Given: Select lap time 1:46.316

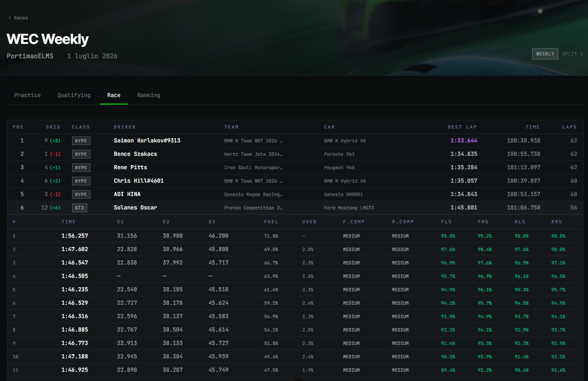Looking at the screenshot, I should click(74, 316).
